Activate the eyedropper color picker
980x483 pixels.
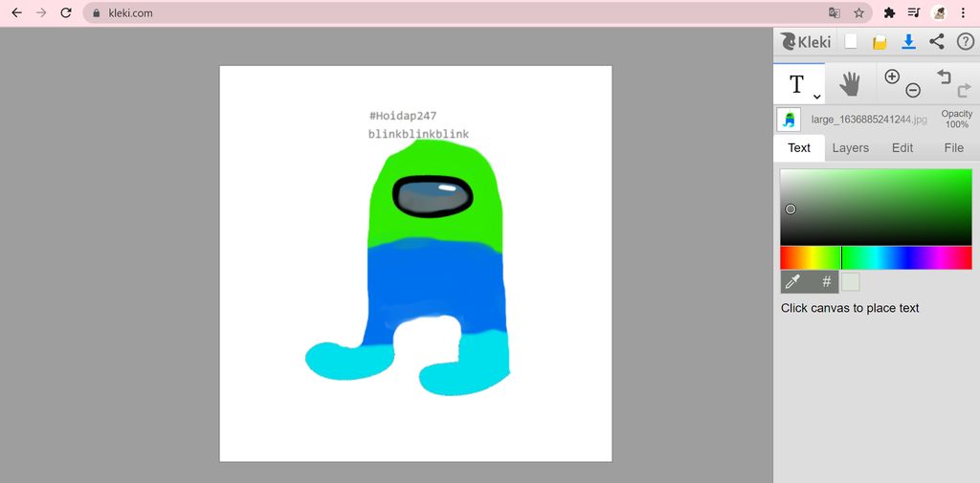click(792, 282)
